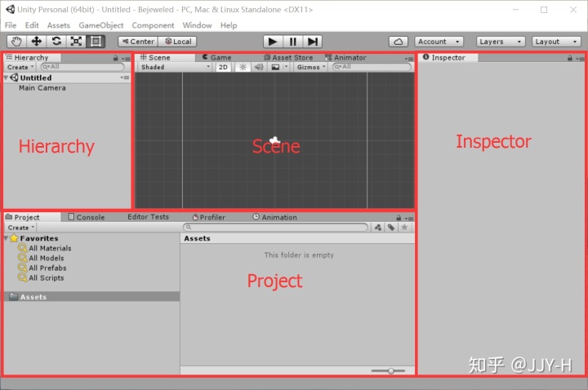The image size is (588, 390).
Task: Open Project Create dropdown
Action: (x=21, y=228)
